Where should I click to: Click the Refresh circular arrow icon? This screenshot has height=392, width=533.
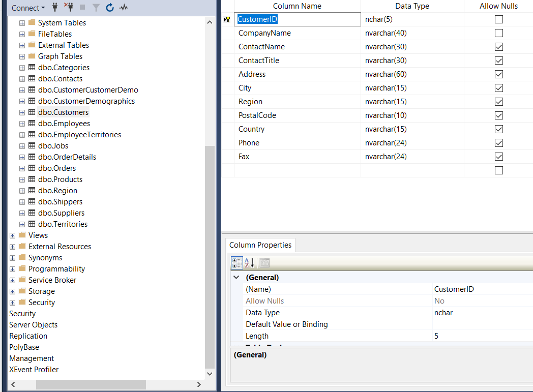(x=110, y=8)
